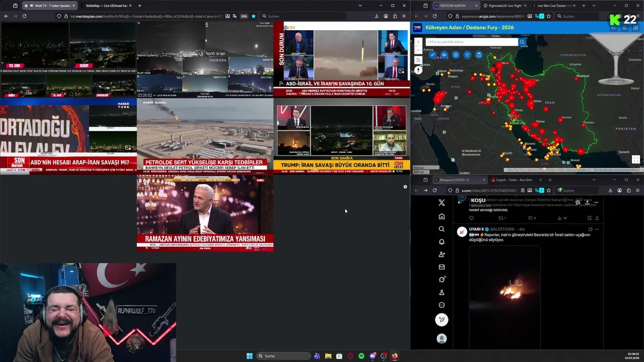644x362 pixels.
Task: List all tabs dropdown in Multi TV window
Action: (360, 6)
